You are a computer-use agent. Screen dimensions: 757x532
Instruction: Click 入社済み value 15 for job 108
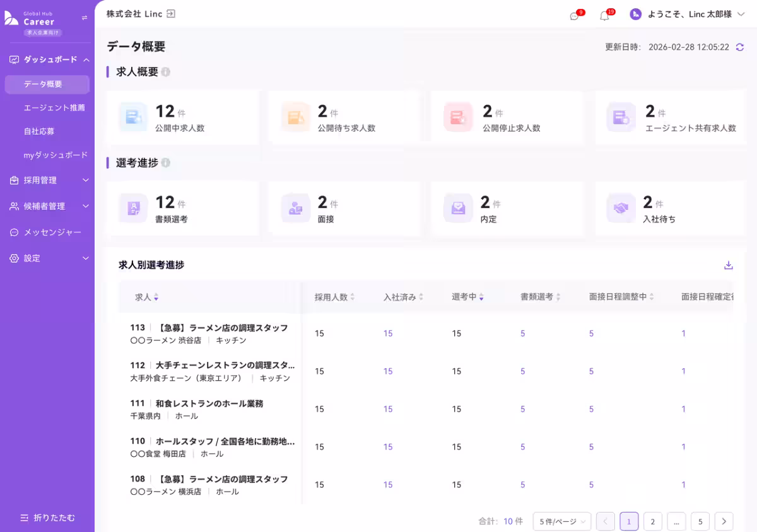(x=388, y=485)
